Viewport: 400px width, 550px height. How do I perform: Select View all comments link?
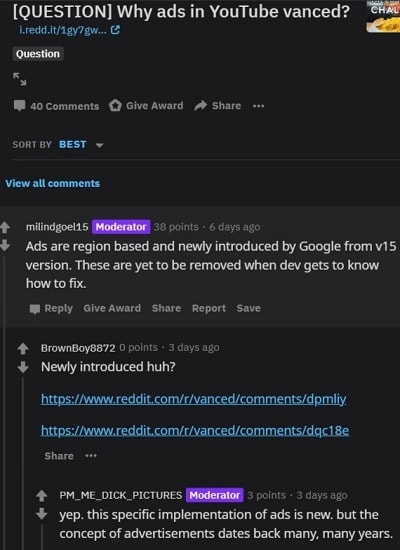coord(53,183)
